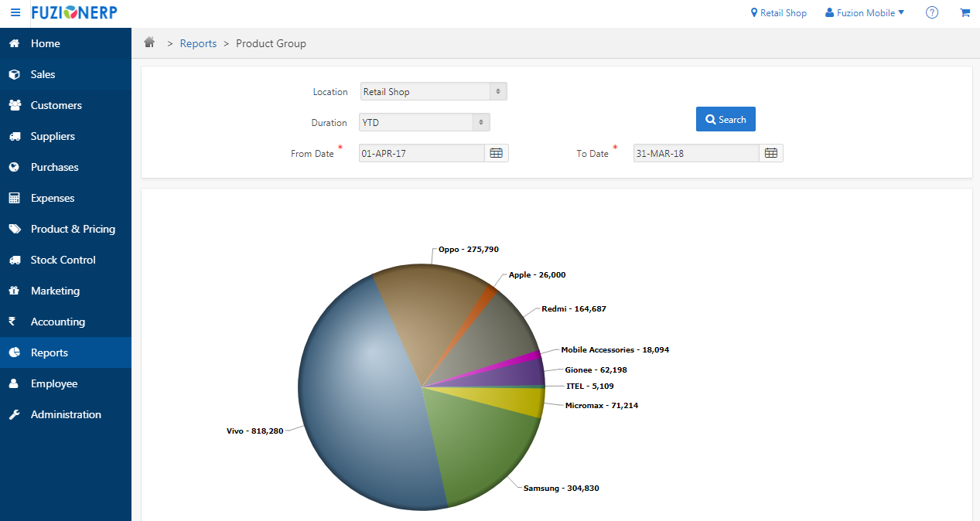
Task: Follow the Reports breadcrumb link
Action: click(198, 43)
